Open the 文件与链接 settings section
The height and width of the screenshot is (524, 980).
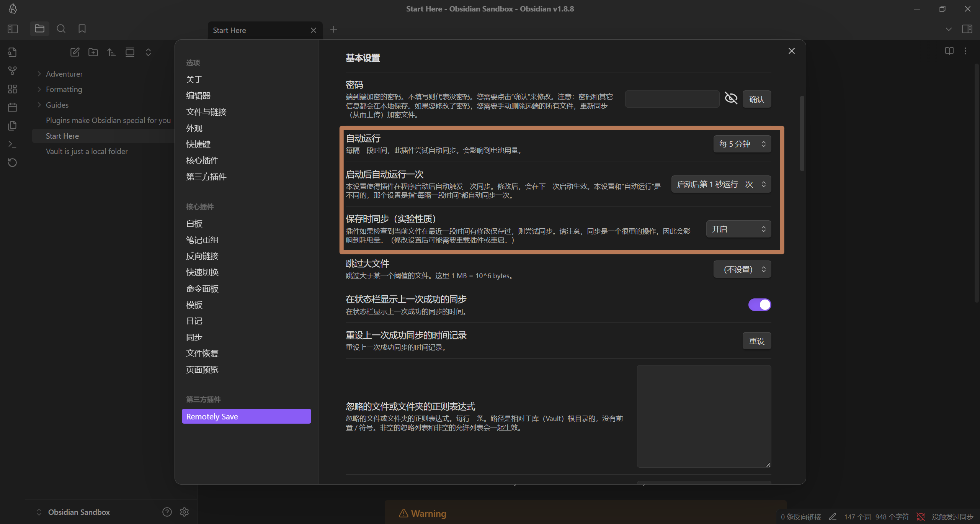206,112
